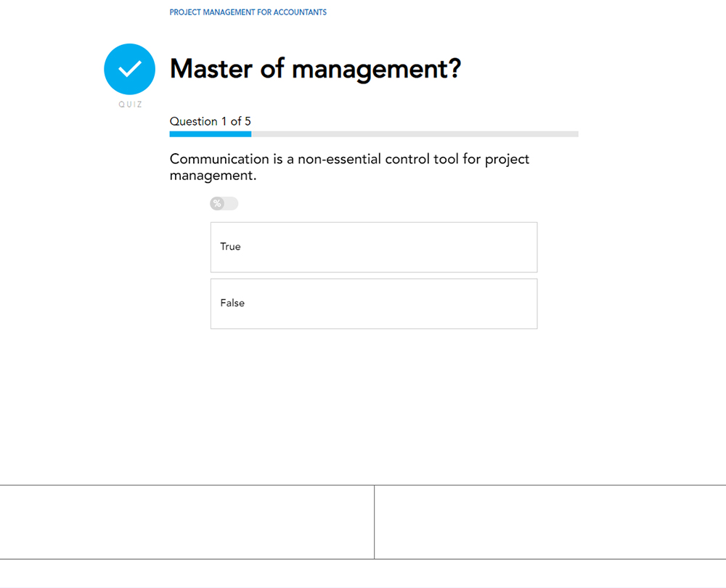Open Project Management for Accountants breadcrumb link

tap(248, 12)
